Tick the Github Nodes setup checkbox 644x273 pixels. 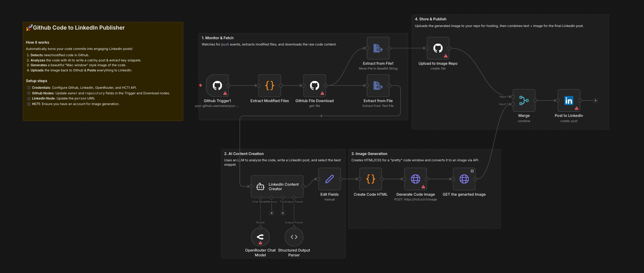tap(29, 93)
